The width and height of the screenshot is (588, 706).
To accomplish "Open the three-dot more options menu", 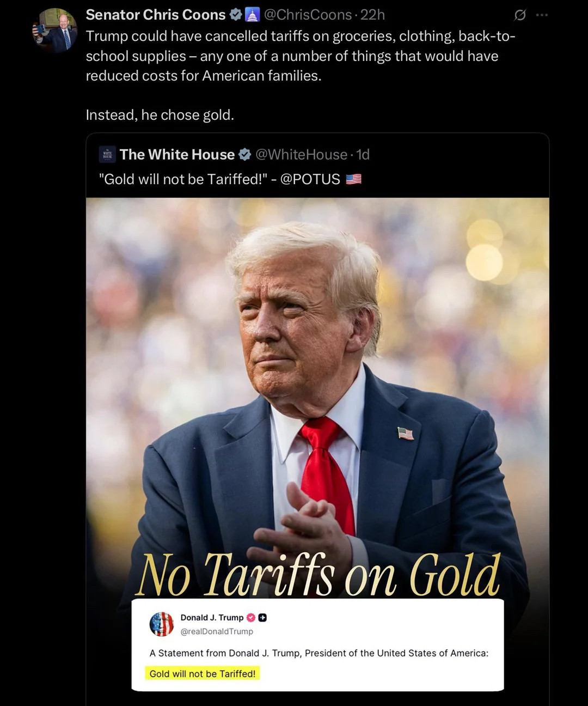I will pos(542,15).
